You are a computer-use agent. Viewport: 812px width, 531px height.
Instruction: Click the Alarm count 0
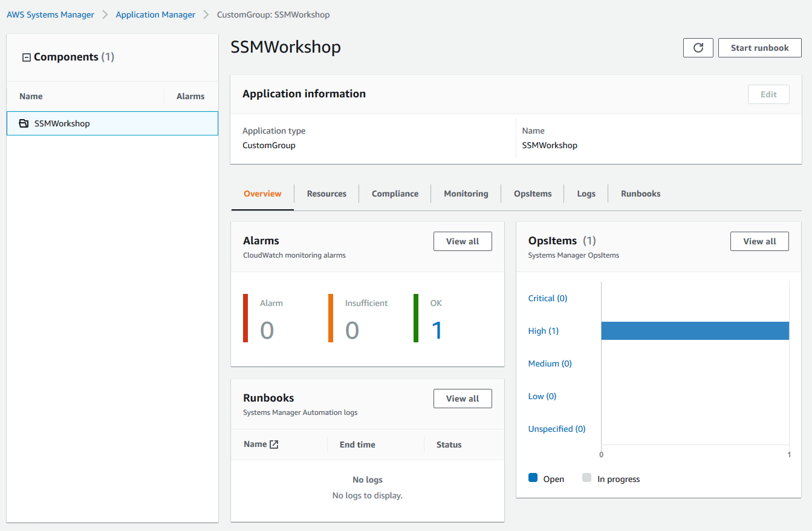point(267,331)
